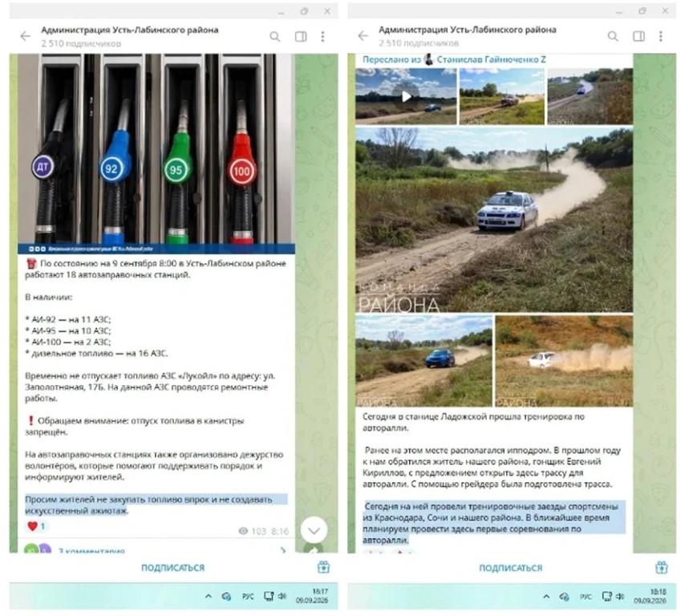
Task: Maximize the rally-post Telegram window
Action: [x=642, y=11]
